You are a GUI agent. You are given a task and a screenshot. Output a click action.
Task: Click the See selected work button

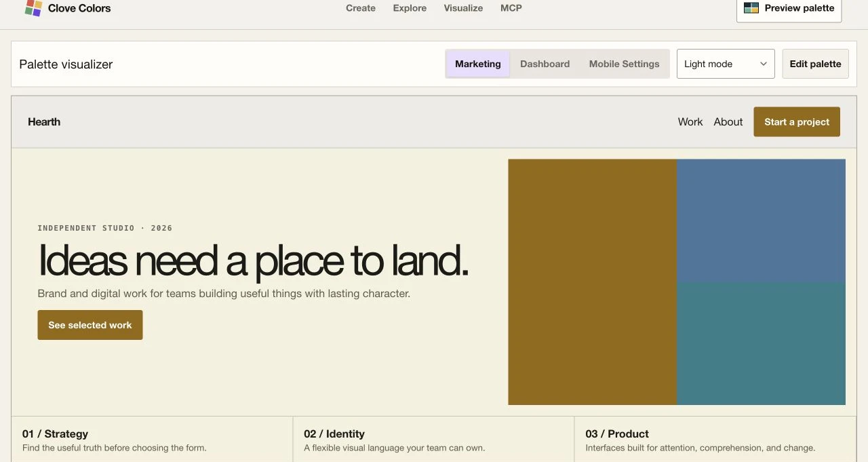(90, 325)
